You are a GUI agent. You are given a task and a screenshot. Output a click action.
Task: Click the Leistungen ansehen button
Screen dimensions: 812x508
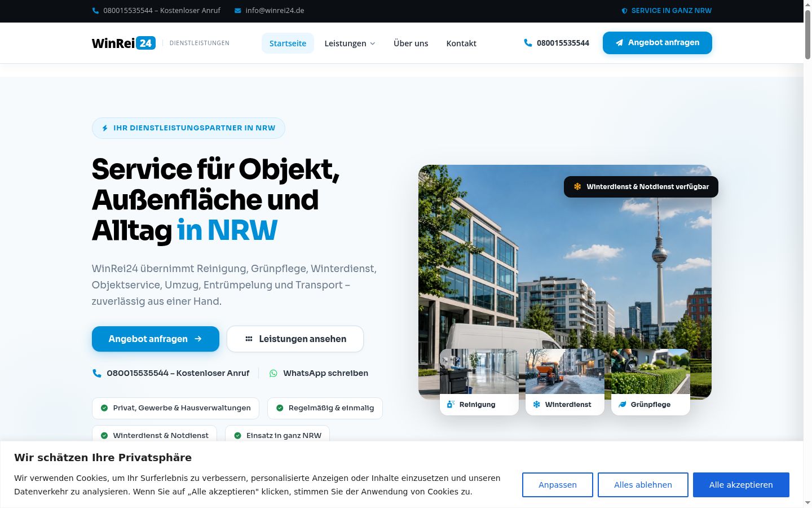tap(295, 339)
